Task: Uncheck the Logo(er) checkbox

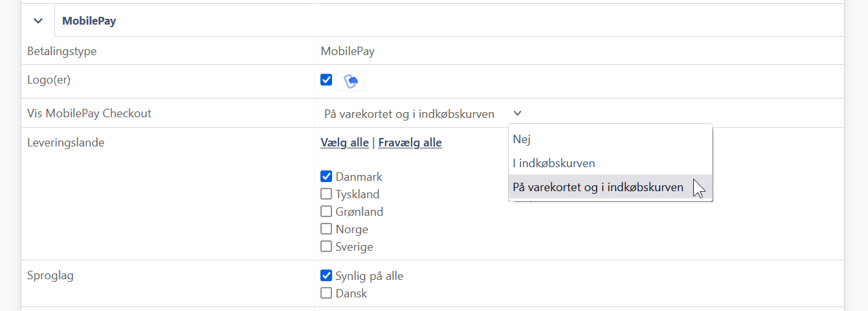Action: (326, 80)
